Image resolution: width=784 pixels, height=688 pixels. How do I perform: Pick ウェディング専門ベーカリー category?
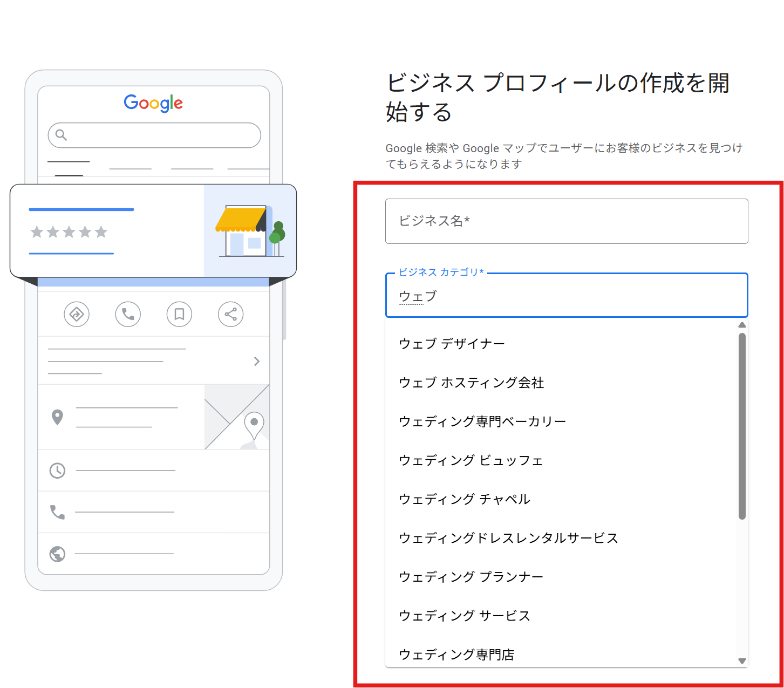482,421
